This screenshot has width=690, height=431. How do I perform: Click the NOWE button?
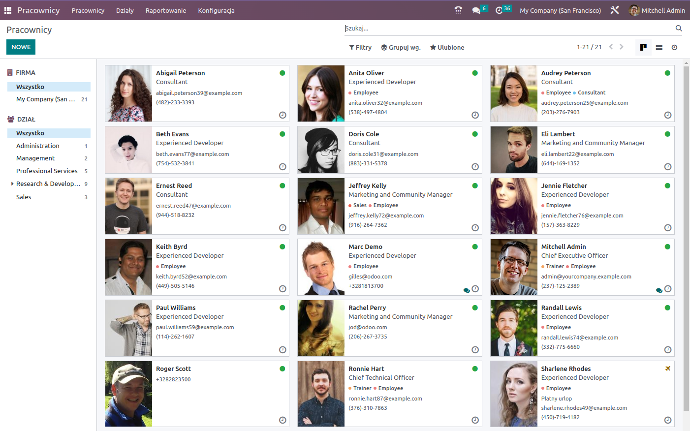coord(21,47)
